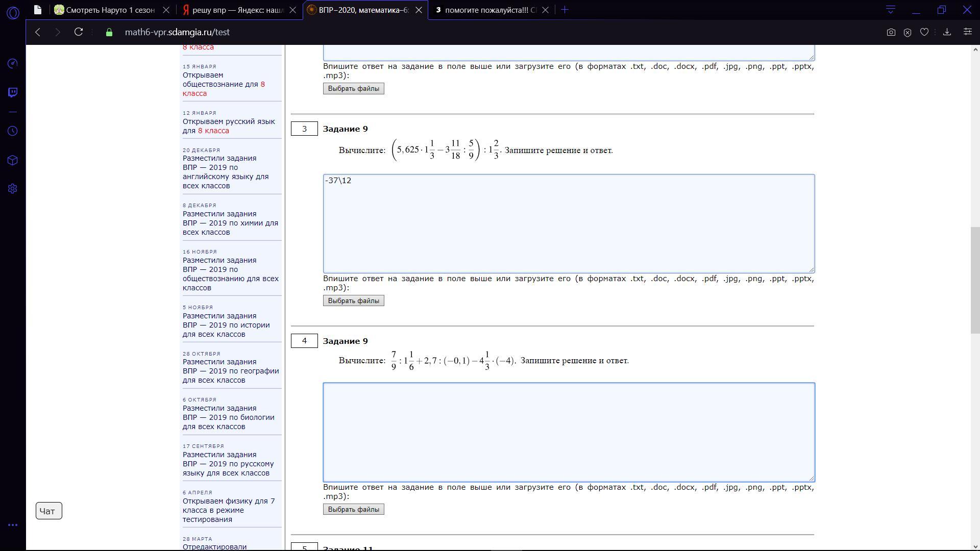The width and height of the screenshot is (980, 551).
Task: Open new tab with plus button
Action: click(565, 10)
